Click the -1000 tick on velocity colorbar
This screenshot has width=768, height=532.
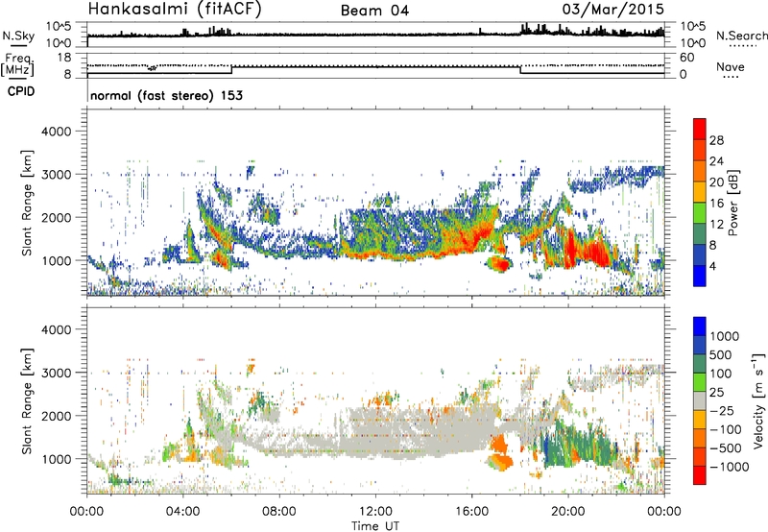point(730,467)
